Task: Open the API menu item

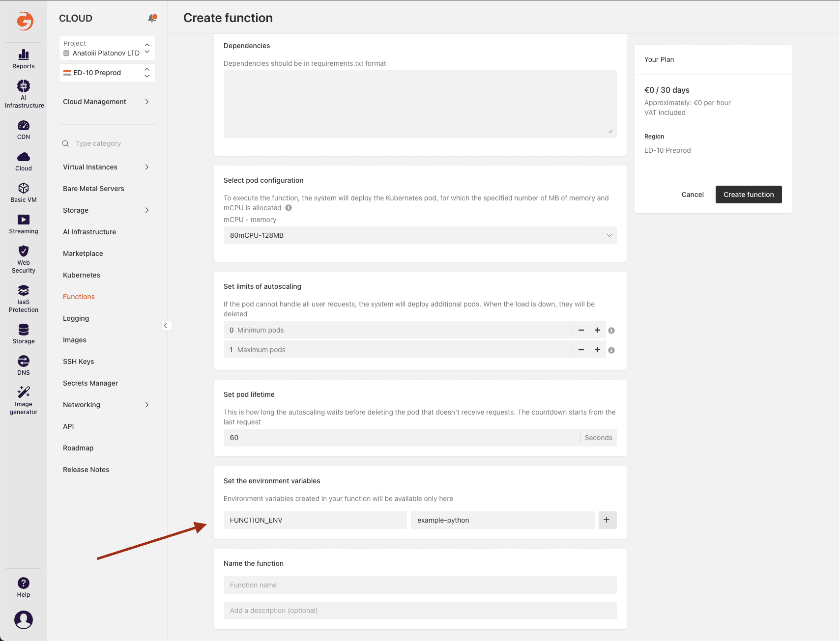Action: point(68,426)
